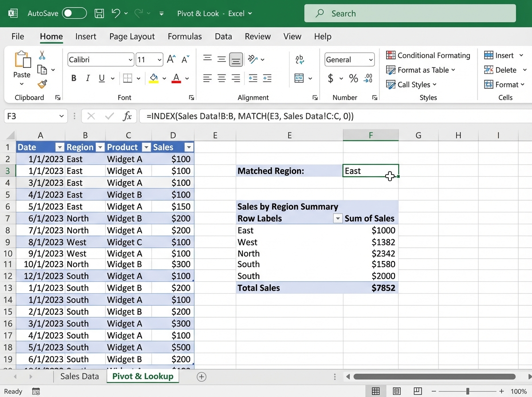Click the Wrap Text icon

pyautogui.click(x=299, y=59)
